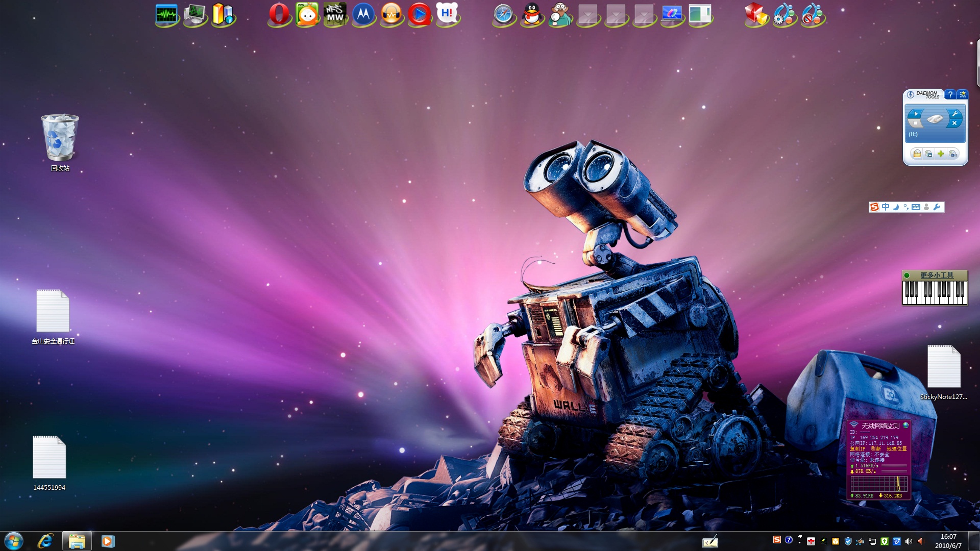Open the soft keyboard on IME bar
Screen dimensions: 980x551
tap(916, 207)
